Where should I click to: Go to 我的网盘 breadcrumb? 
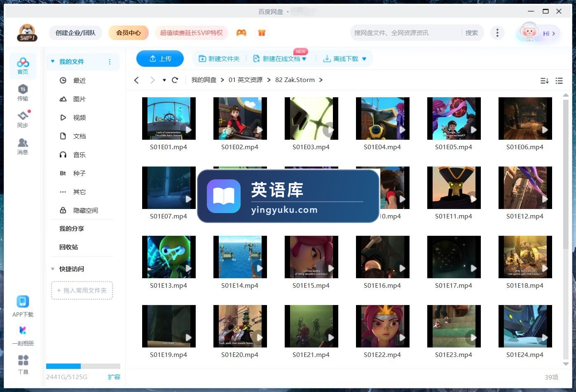204,80
